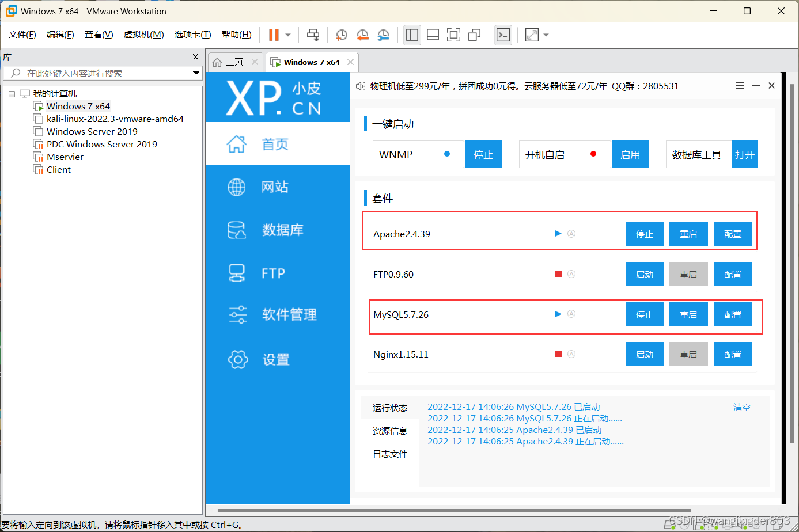Stop the MySQL5.7.26 service
The height and width of the screenshot is (532, 799).
(x=645, y=314)
